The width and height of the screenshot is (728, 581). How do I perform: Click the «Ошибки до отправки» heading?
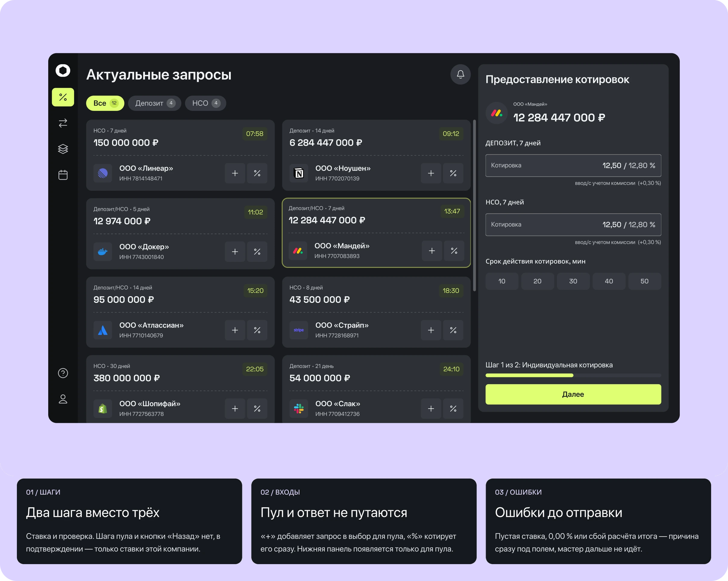pos(558,513)
